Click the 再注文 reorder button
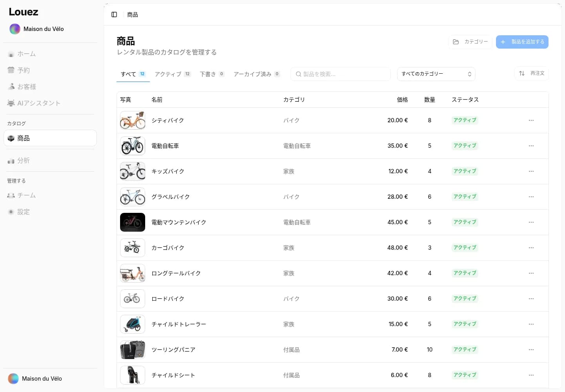565x392 pixels. point(532,73)
